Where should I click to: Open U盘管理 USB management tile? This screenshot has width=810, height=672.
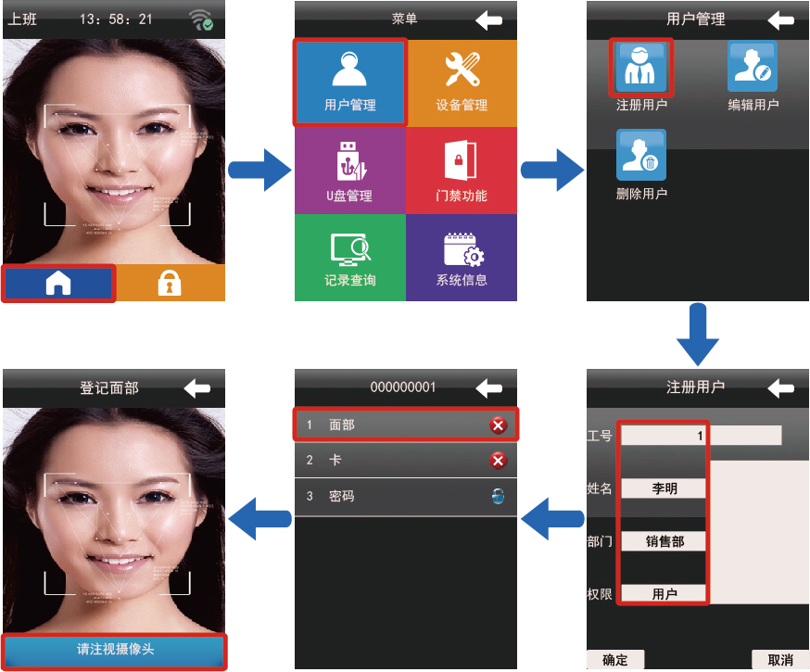(350, 171)
